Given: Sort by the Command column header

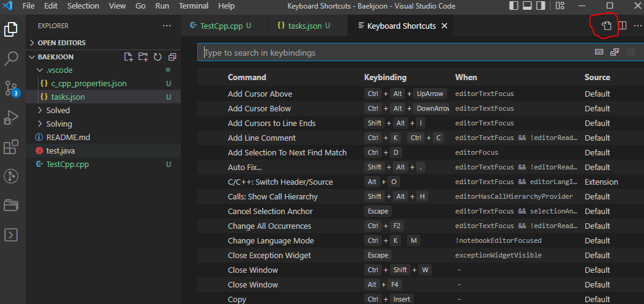Looking at the screenshot, I should [x=247, y=77].
